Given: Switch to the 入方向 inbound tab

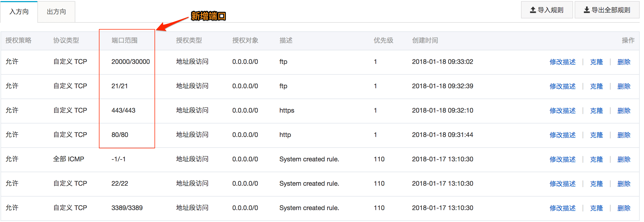Looking at the screenshot, I should click(19, 12).
